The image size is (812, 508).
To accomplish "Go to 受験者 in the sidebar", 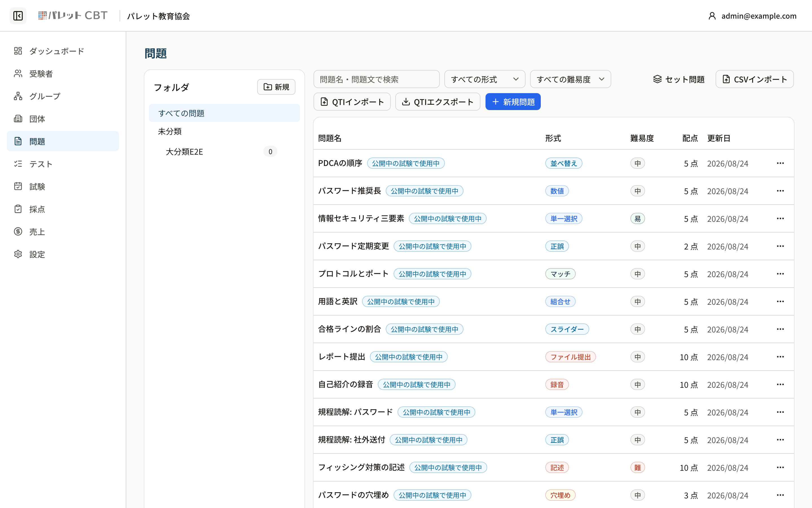I will tap(63, 74).
